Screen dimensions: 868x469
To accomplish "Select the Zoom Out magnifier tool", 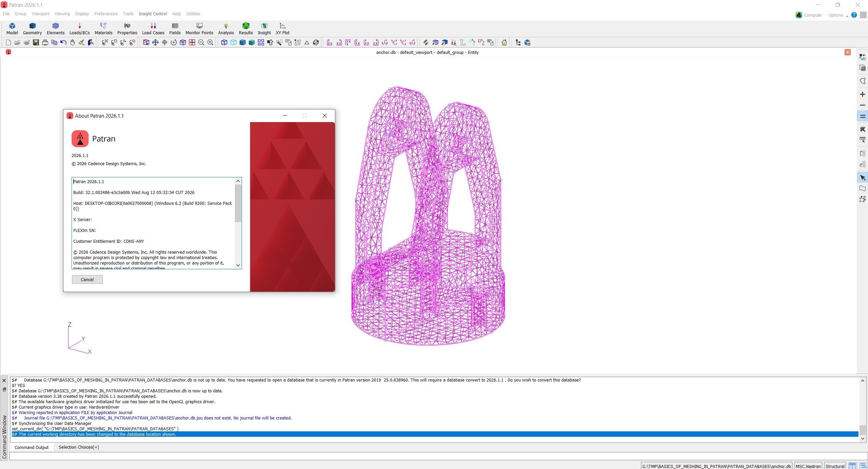I will (201, 42).
